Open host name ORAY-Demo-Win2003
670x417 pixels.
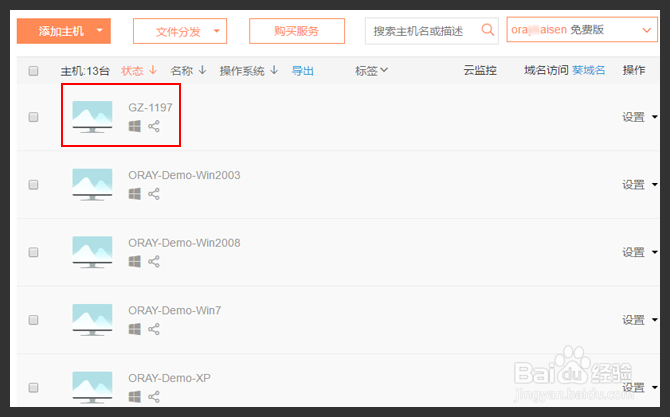click(x=184, y=175)
